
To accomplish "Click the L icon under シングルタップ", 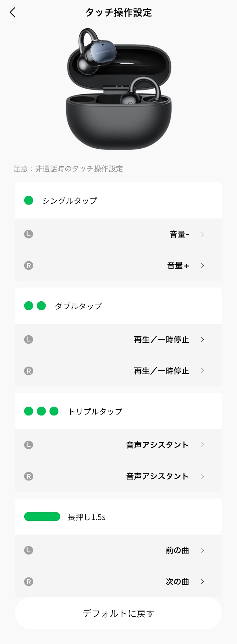I will coord(29,234).
